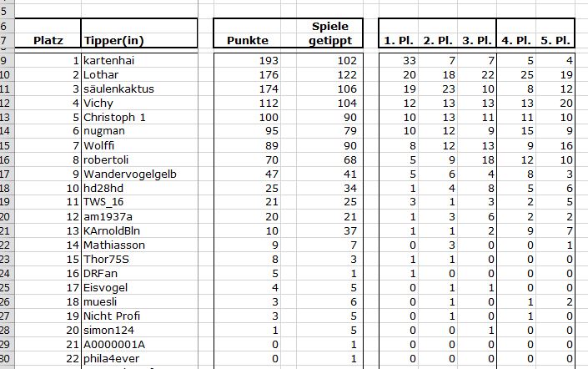The height and width of the screenshot is (369, 588).
Task: Click the "Punkte" header cell
Action: coord(247,40)
